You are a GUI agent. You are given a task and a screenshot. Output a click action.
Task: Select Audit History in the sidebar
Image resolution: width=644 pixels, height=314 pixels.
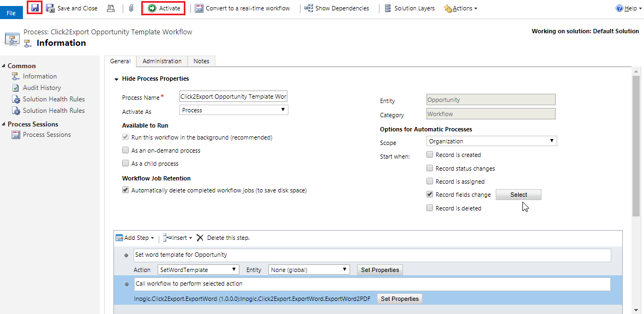[42, 88]
